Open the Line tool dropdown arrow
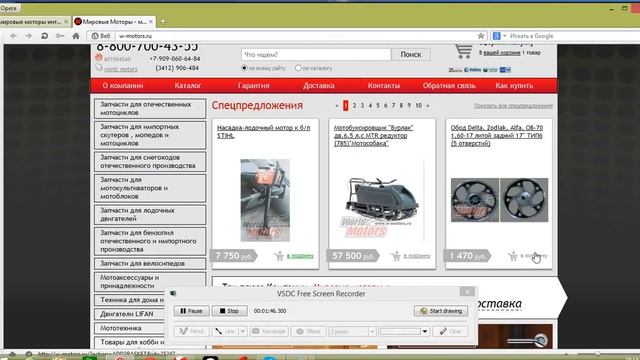Image resolution: width=640 pixels, height=360 pixels. (242, 331)
